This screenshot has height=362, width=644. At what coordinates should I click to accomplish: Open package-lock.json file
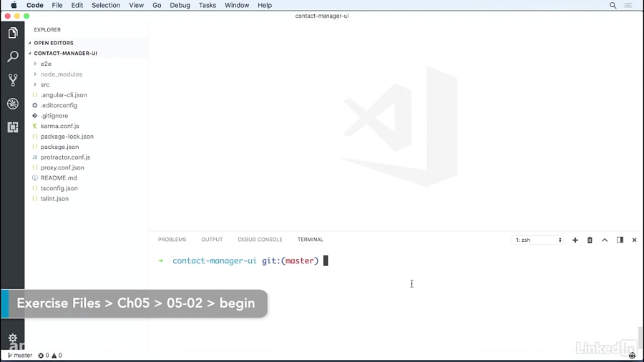tap(67, 136)
